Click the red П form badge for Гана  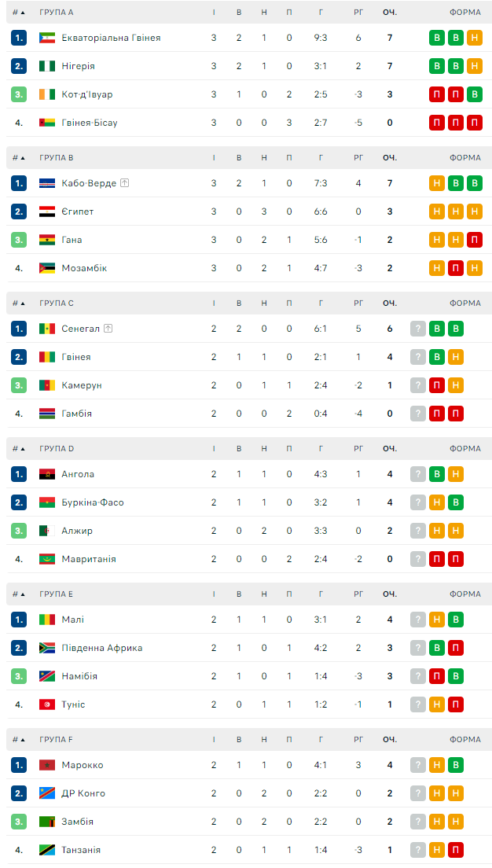click(x=474, y=240)
